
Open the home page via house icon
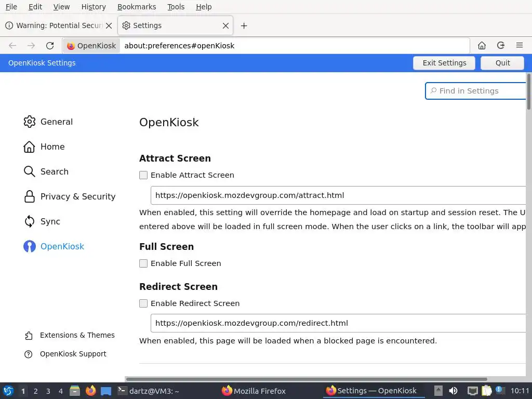click(x=482, y=46)
